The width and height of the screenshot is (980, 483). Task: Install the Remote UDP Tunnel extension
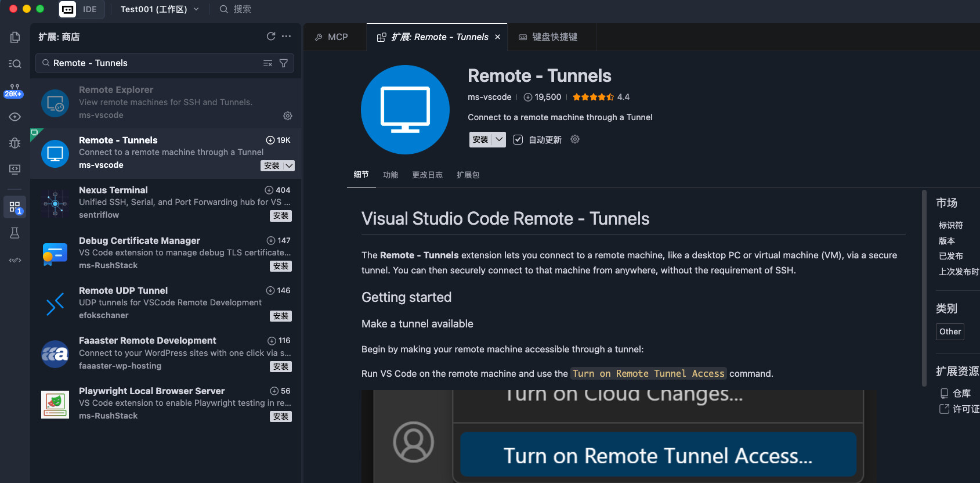(281, 316)
